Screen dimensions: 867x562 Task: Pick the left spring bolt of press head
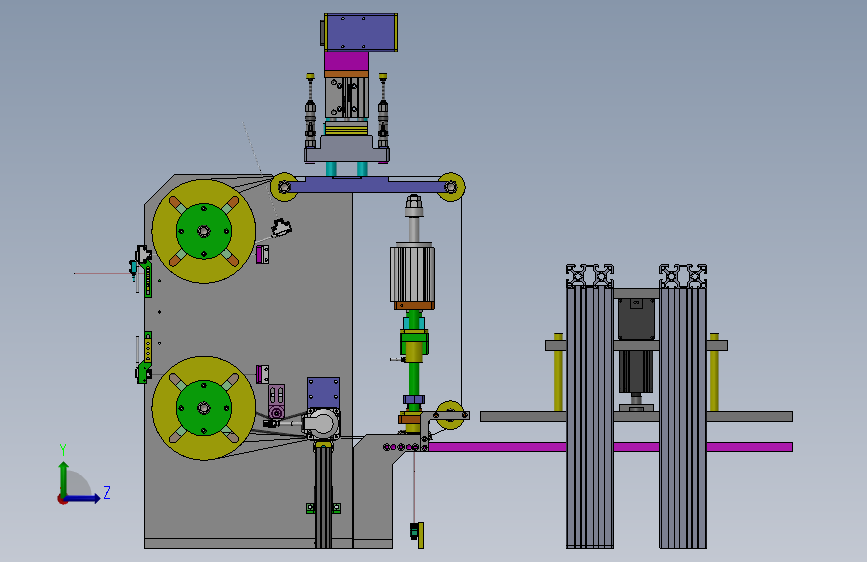311,110
